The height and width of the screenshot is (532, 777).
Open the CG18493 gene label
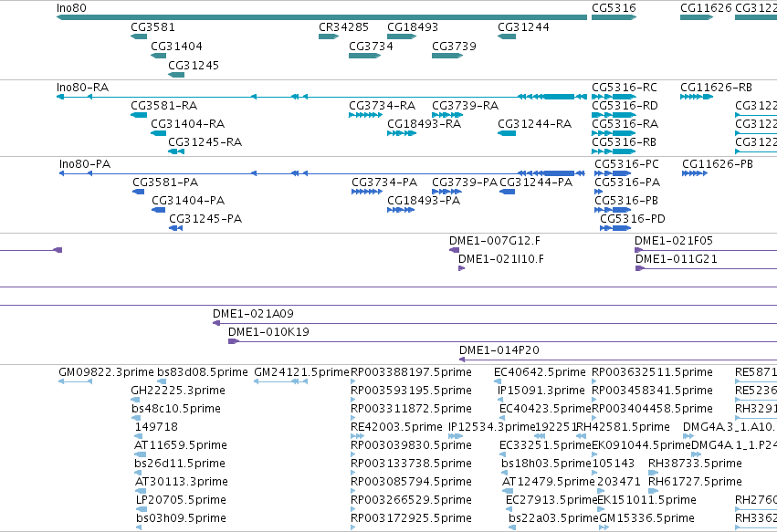[x=413, y=27]
